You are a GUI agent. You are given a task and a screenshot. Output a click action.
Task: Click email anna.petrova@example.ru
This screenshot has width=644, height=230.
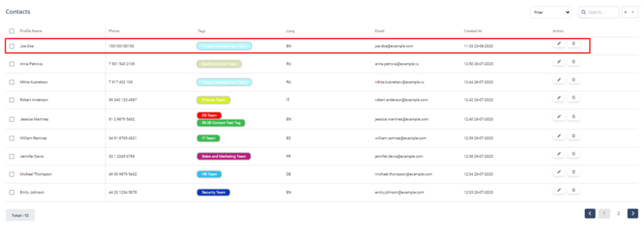pos(396,64)
